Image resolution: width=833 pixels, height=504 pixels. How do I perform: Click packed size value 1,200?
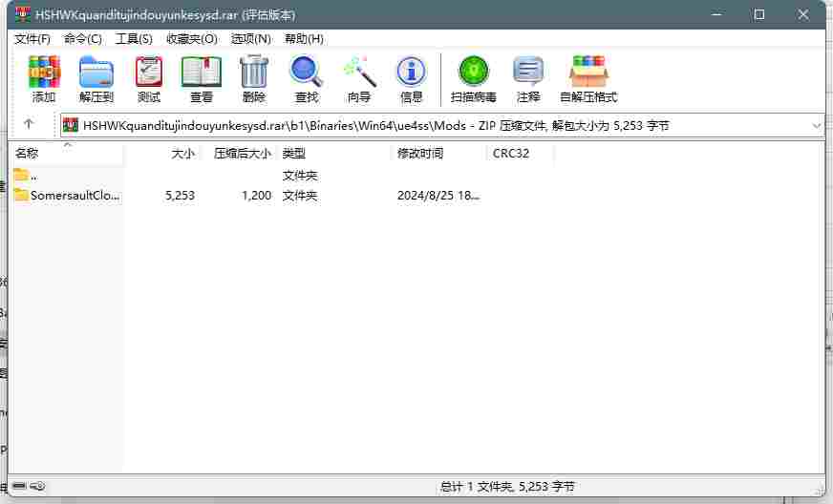(x=257, y=196)
